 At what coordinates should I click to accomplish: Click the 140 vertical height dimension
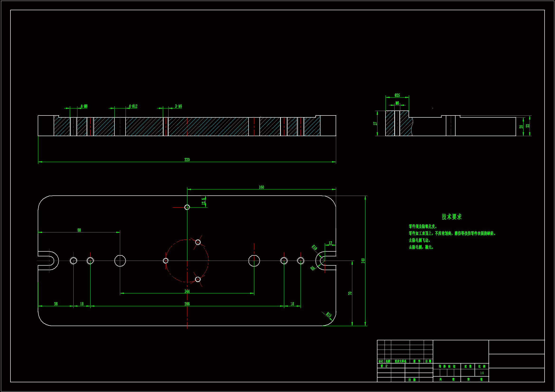(363, 261)
